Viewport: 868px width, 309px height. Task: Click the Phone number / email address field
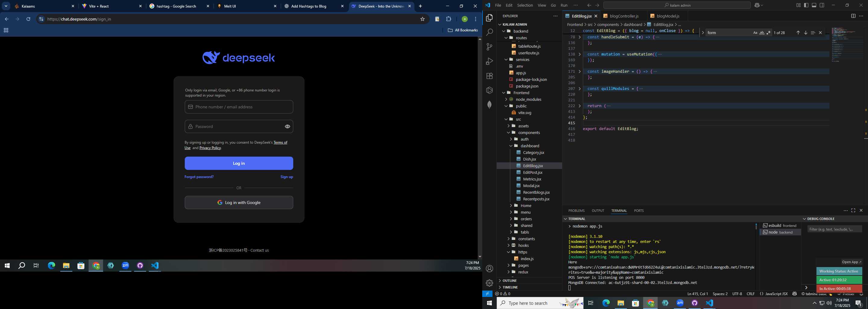[x=239, y=107]
